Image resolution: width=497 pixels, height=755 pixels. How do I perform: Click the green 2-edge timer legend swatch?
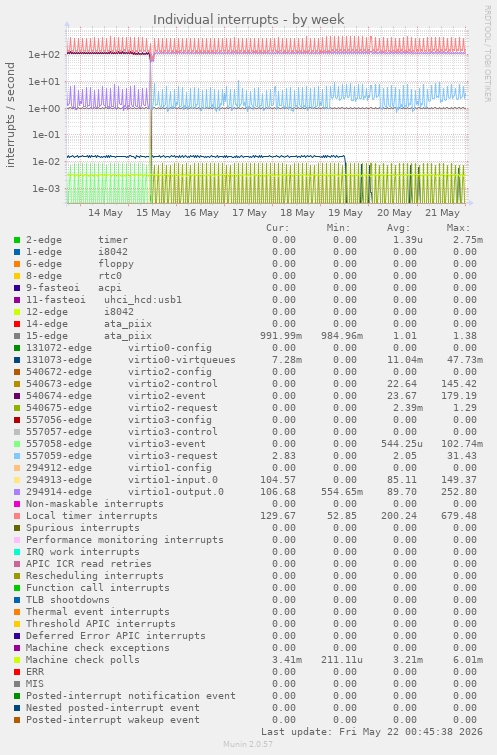17,240
